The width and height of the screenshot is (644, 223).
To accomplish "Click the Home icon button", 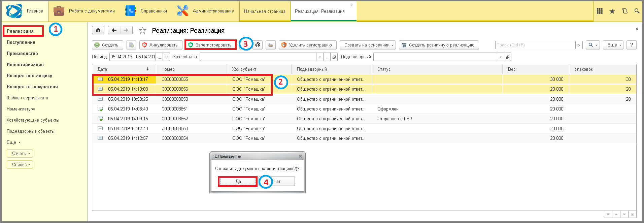I will 98,30.
